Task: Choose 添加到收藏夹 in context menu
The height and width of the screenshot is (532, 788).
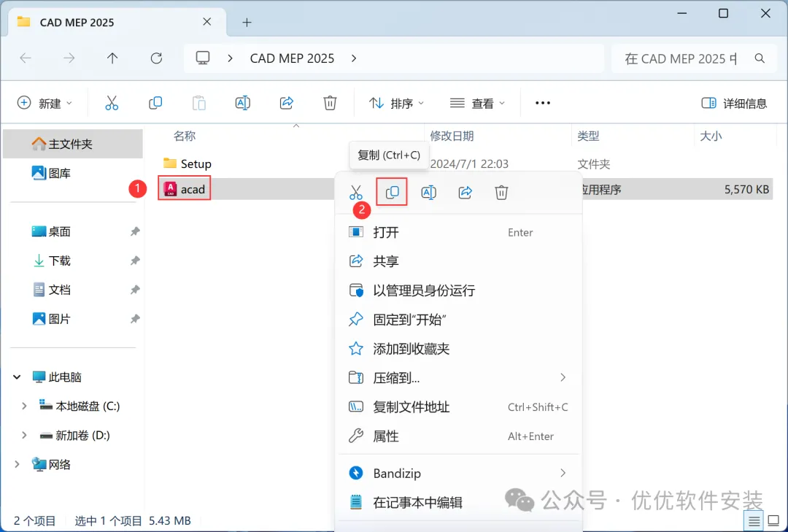Action: click(458, 349)
